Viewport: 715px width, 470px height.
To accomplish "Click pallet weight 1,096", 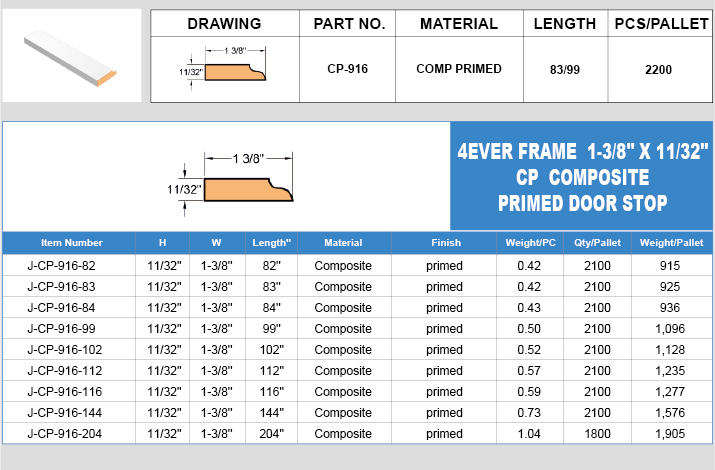I will click(670, 329).
